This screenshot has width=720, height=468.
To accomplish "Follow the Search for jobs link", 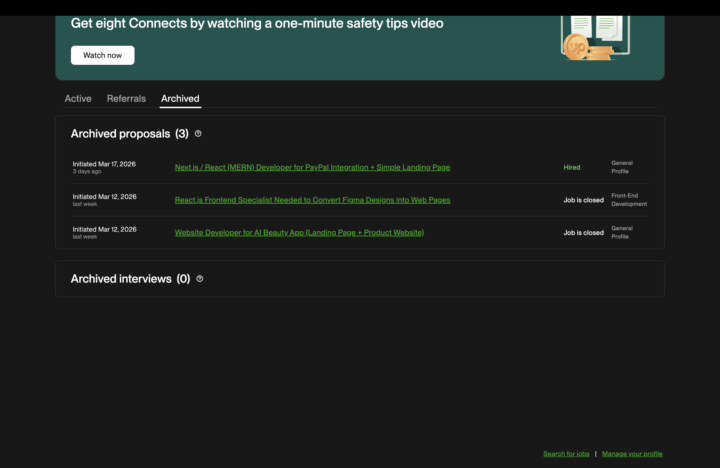I will (x=566, y=454).
